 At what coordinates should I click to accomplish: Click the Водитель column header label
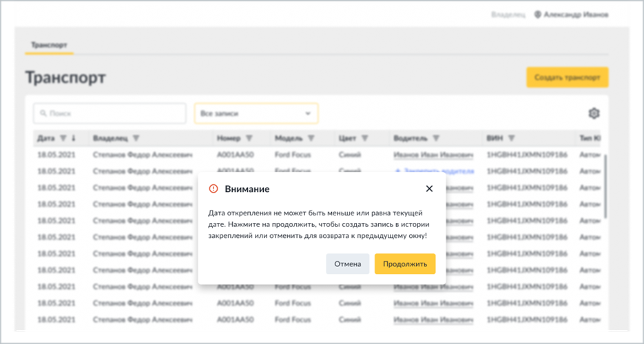411,138
